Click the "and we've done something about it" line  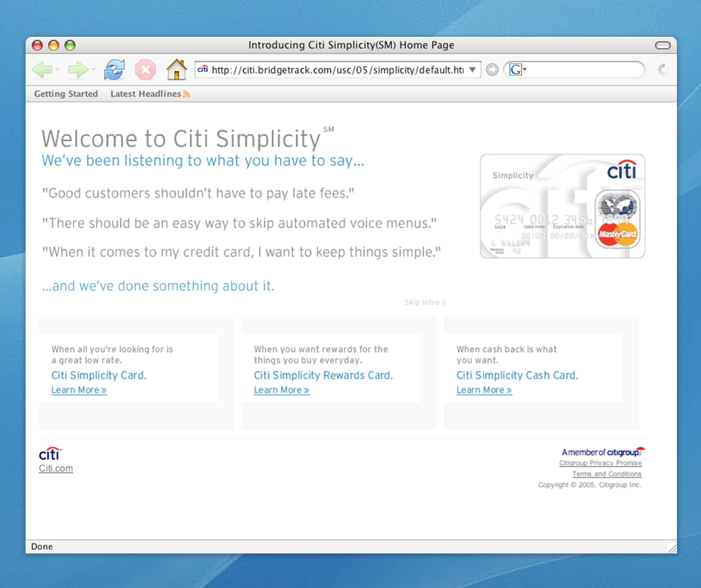click(x=158, y=286)
